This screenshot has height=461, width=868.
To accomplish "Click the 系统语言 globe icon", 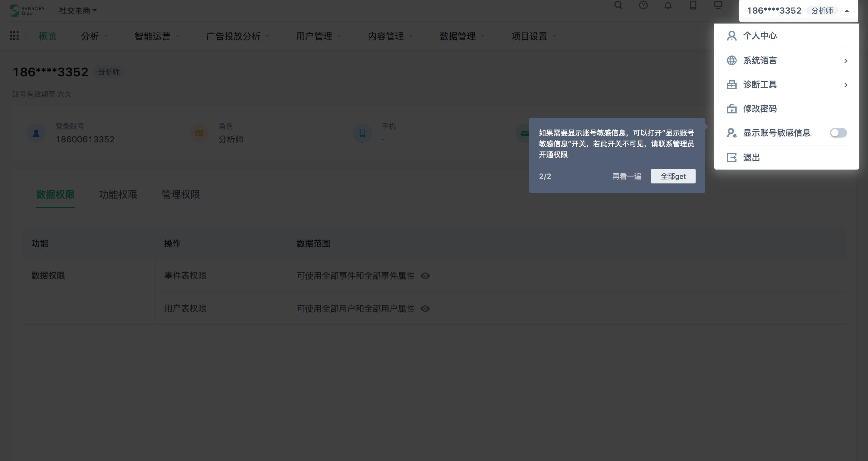I will [x=731, y=60].
